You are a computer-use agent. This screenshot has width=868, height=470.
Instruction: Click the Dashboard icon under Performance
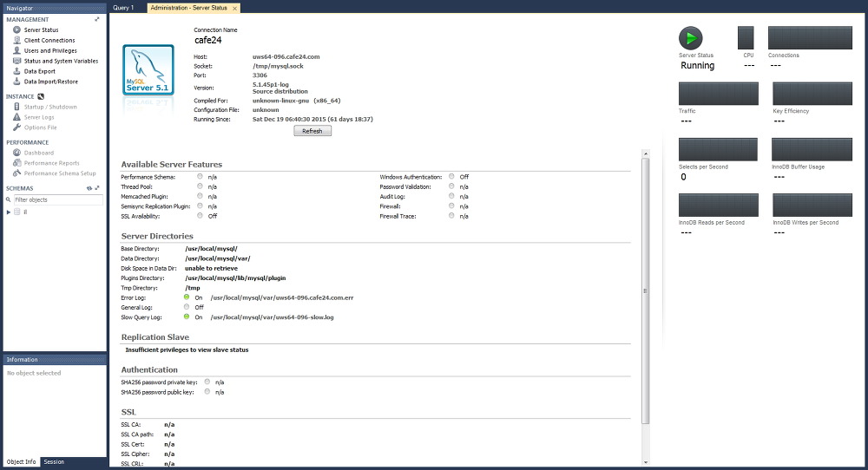[16, 153]
